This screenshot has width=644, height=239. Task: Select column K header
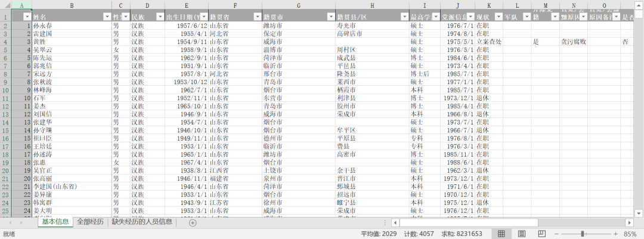point(489,5)
